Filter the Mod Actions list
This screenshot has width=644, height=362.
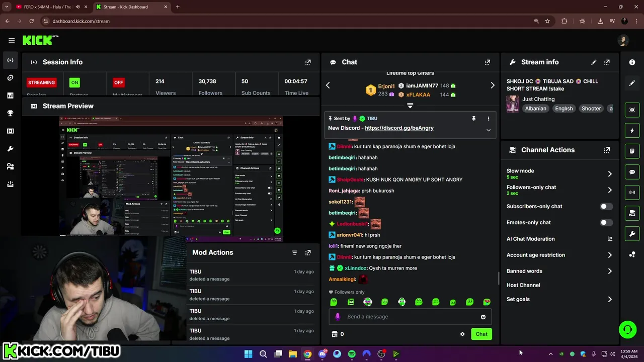click(x=295, y=252)
